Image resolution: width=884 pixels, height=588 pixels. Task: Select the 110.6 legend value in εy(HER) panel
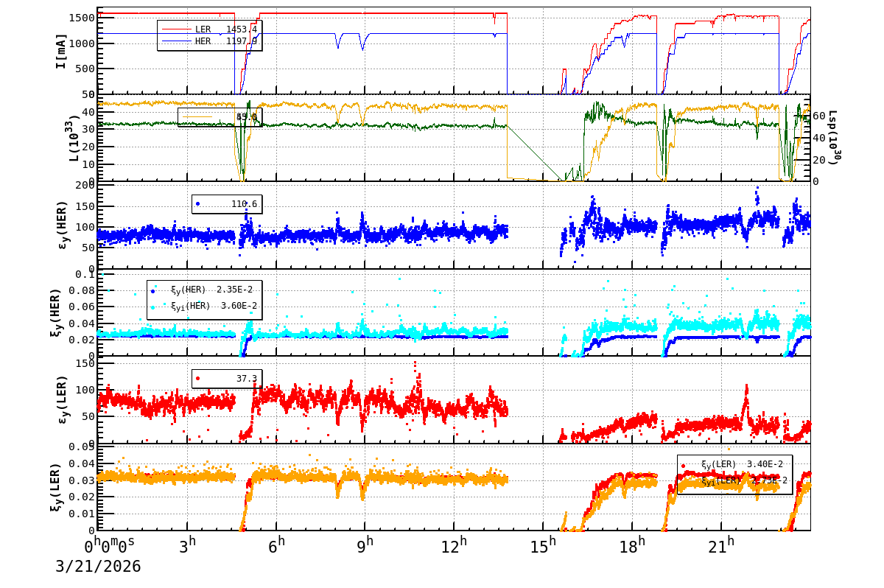pyautogui.click(x=245, y=204)
